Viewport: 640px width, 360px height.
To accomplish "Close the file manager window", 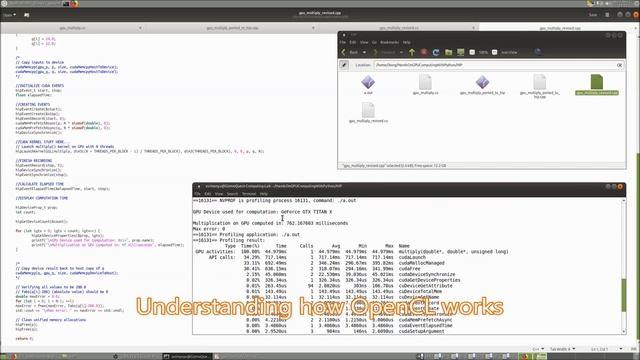I will coord(620,36).
